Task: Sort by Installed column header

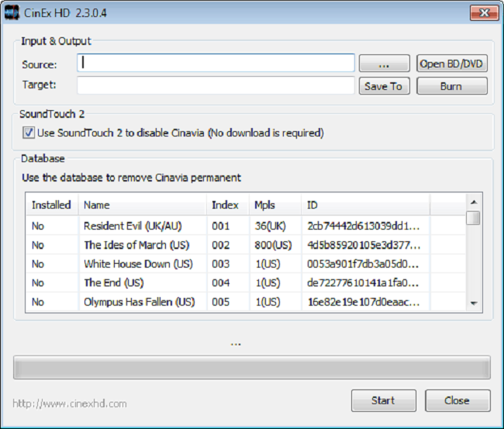Action: [x=52, y=205]
